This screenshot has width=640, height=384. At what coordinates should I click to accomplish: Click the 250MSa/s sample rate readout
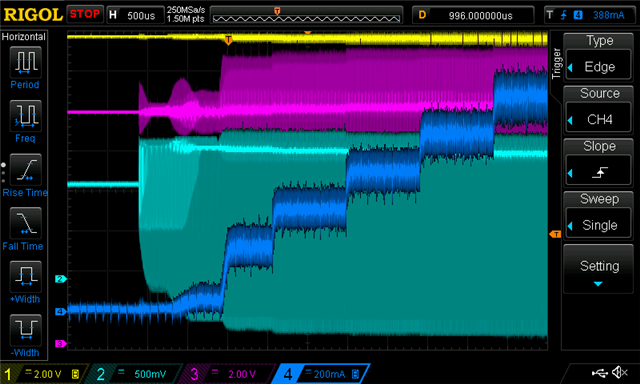[x=186, y=10]
